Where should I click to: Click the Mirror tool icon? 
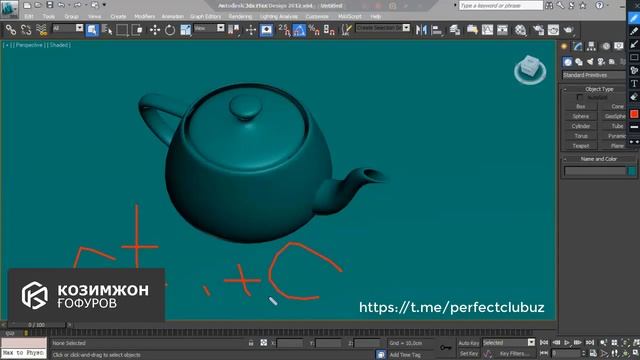pyautogui.click(x=421, y=30)
